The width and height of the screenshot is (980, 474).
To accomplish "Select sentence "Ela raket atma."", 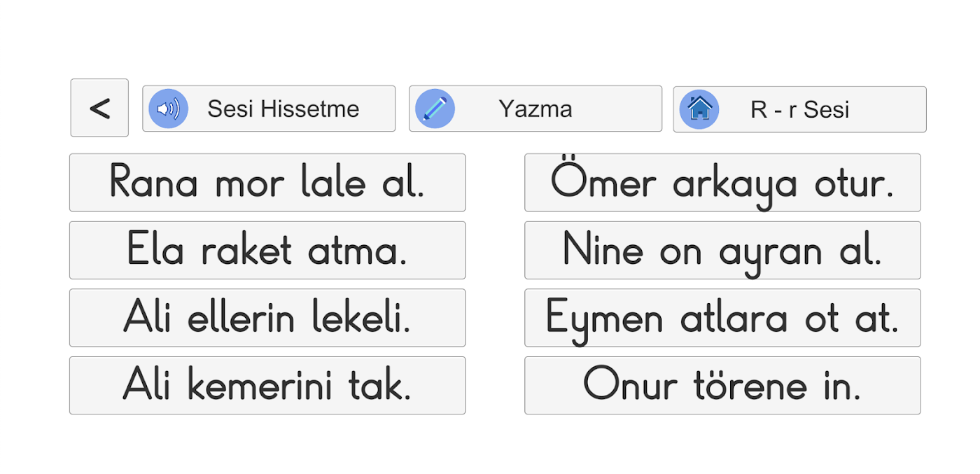I will click(x=267, y=250).
